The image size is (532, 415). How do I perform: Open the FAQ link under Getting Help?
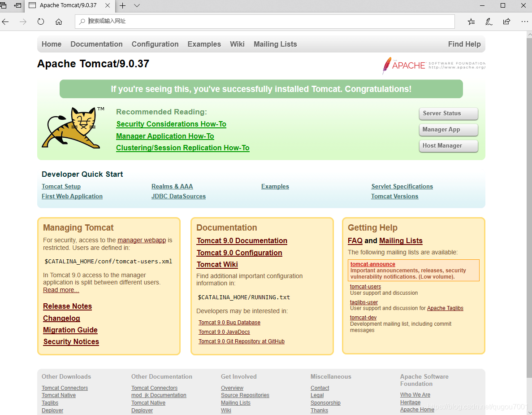click(355, 241)
